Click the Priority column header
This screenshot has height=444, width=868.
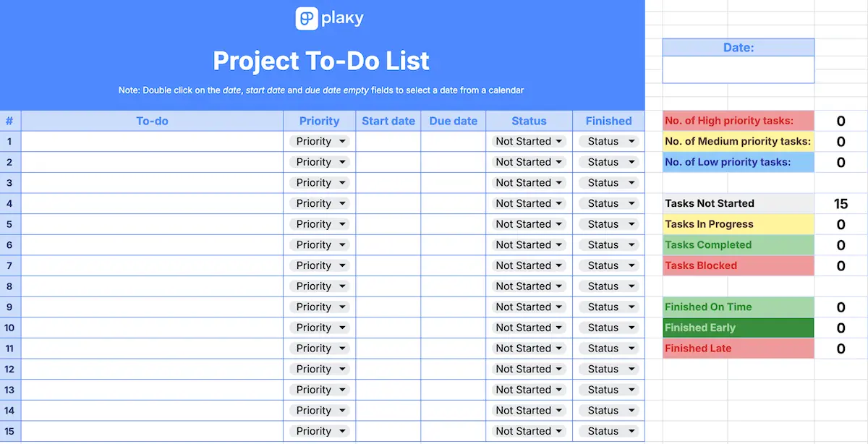[319, 121]
